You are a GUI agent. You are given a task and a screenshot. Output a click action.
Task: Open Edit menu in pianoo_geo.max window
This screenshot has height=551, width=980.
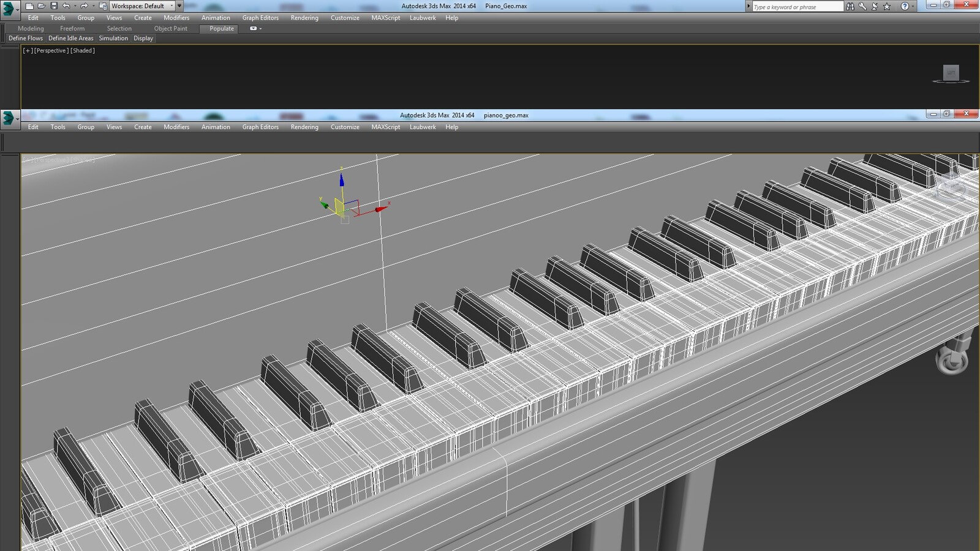coord(33,127)
